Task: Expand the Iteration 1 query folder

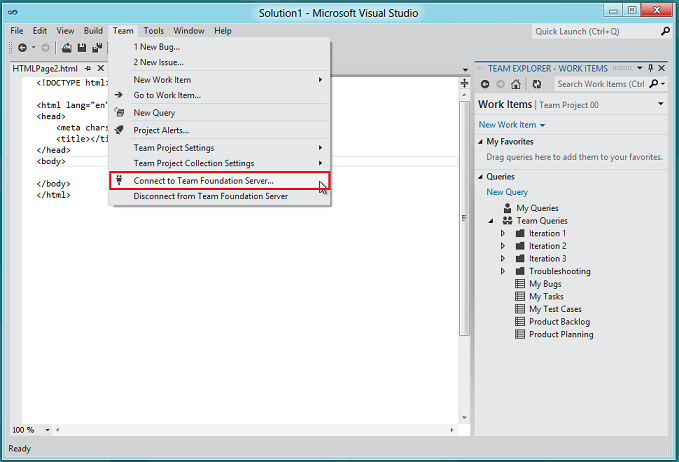Action: (x=503, y=233)
